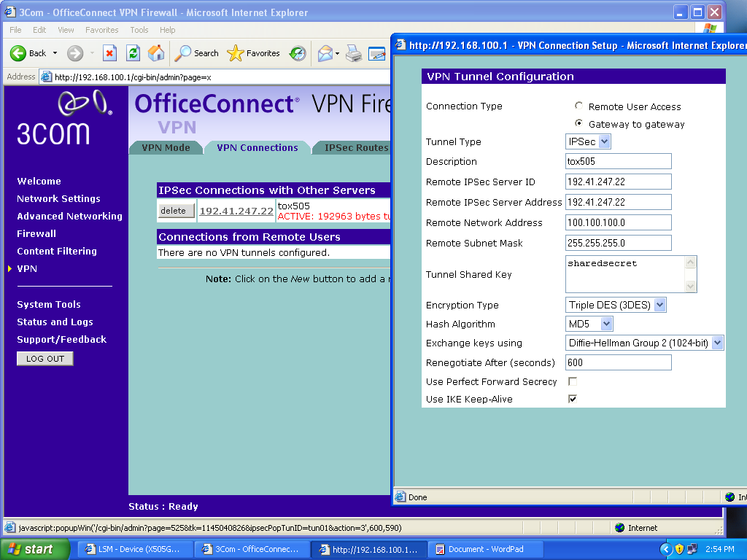Go to the browser Home icon
Screen dimensions: 747x560
[156, 53]
